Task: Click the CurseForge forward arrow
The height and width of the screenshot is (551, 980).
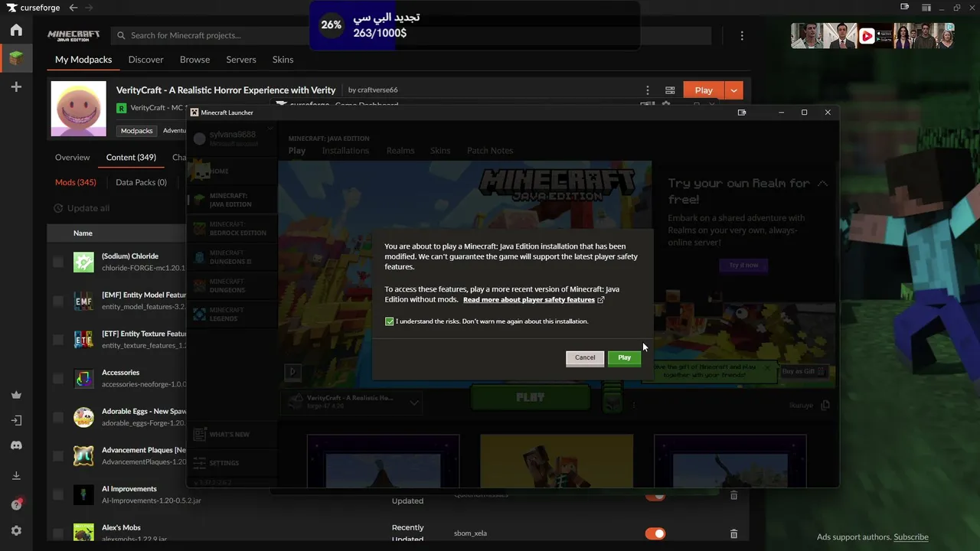Action: coord(89,8)
